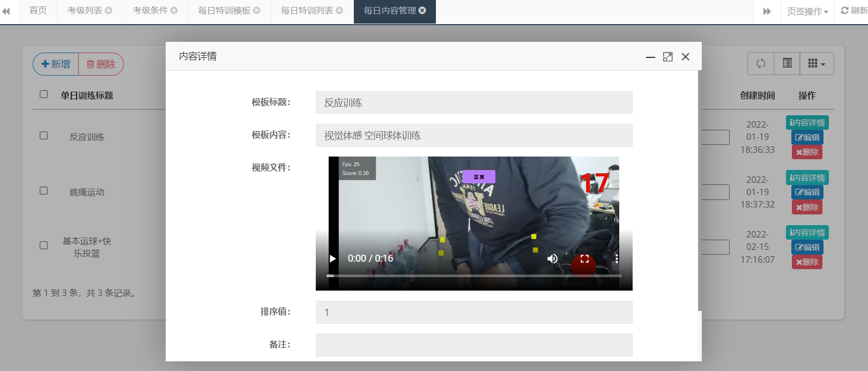Play the video in content details
This screenshot has height=371, width=868.
point(332,258)
